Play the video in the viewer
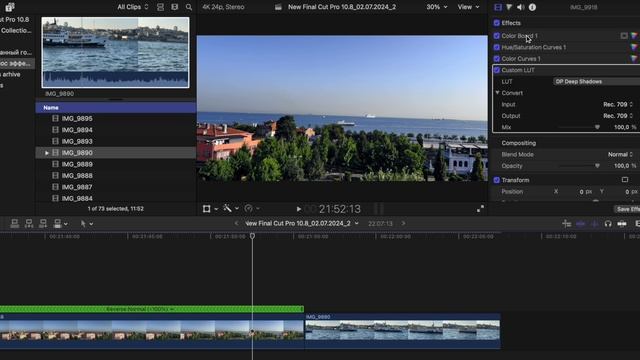The image size is (640, 360). point(299,209)
